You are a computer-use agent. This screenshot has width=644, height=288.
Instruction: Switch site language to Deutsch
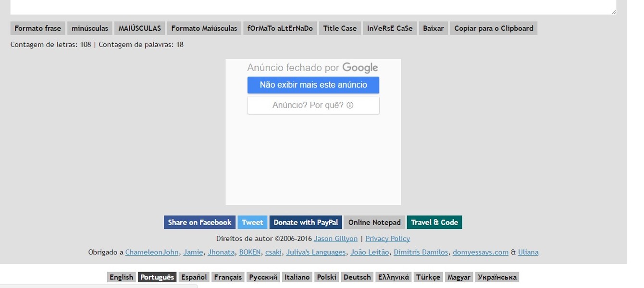pyautogui.click(x=357, y=276)
